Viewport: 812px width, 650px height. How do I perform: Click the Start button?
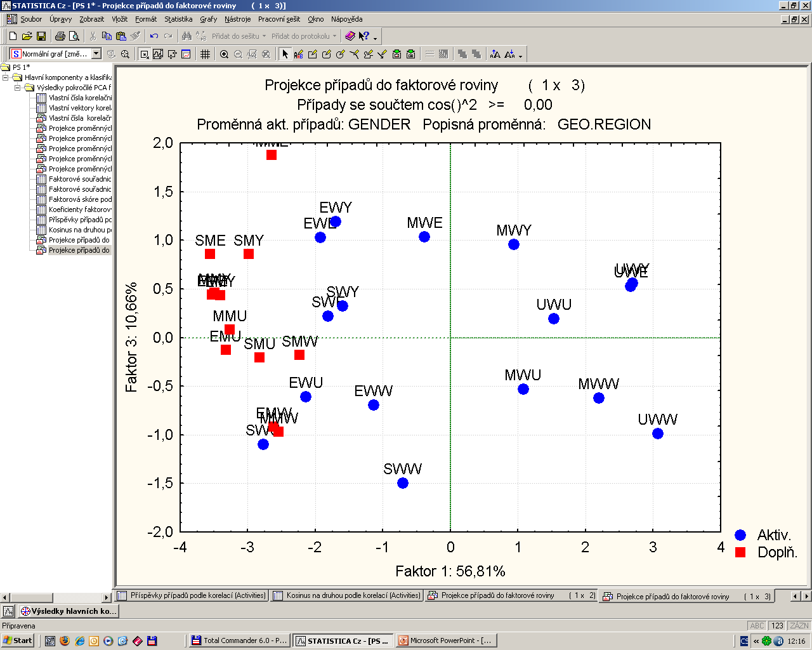18,640
